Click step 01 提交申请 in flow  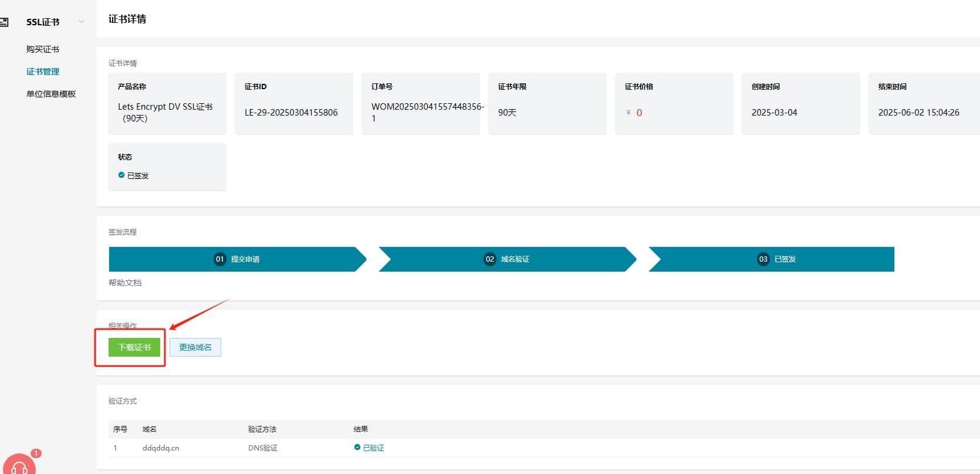tap(237, 259)
